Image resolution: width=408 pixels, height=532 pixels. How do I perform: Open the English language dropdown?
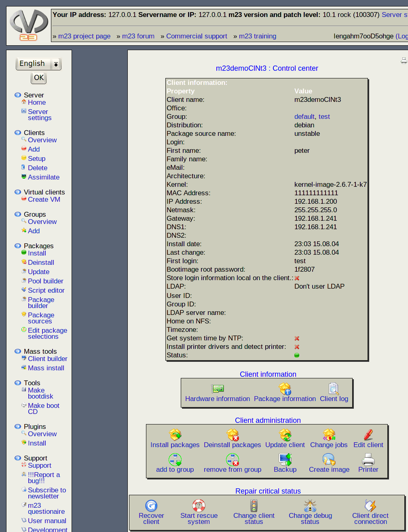[x=38, y=64]
